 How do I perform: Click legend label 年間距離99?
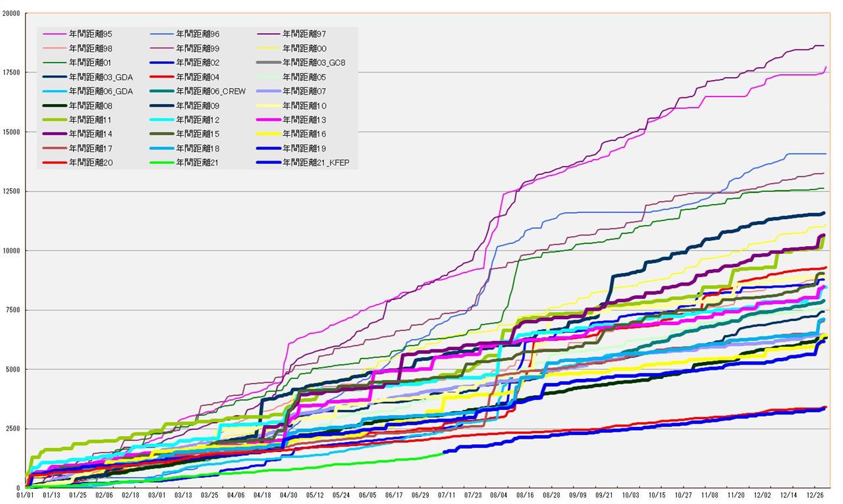click(x=198, y=48)
